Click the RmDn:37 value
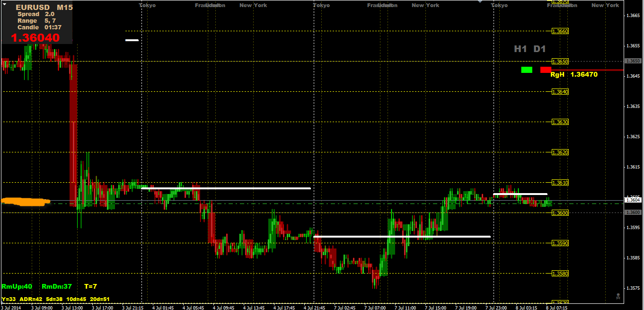The image size is (644, 310). tap(57, 286)
